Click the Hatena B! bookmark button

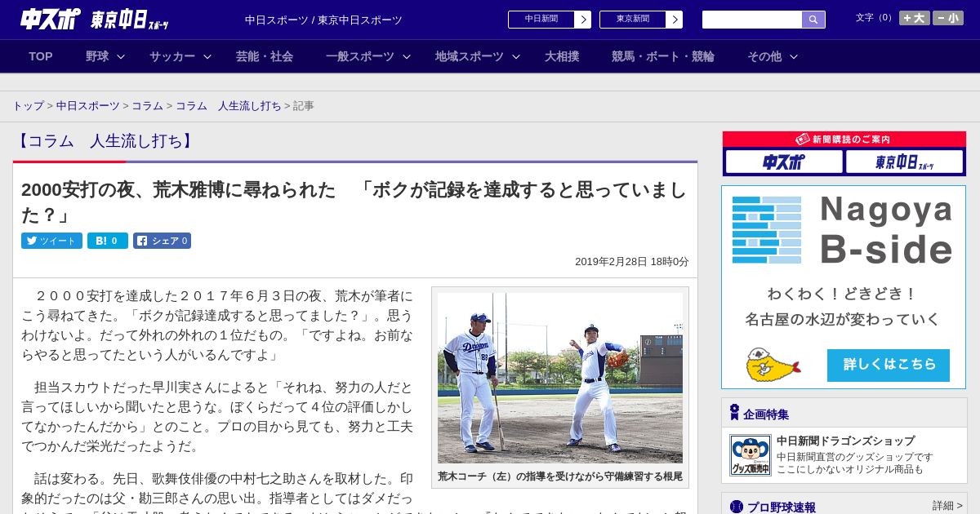[108, 241]
